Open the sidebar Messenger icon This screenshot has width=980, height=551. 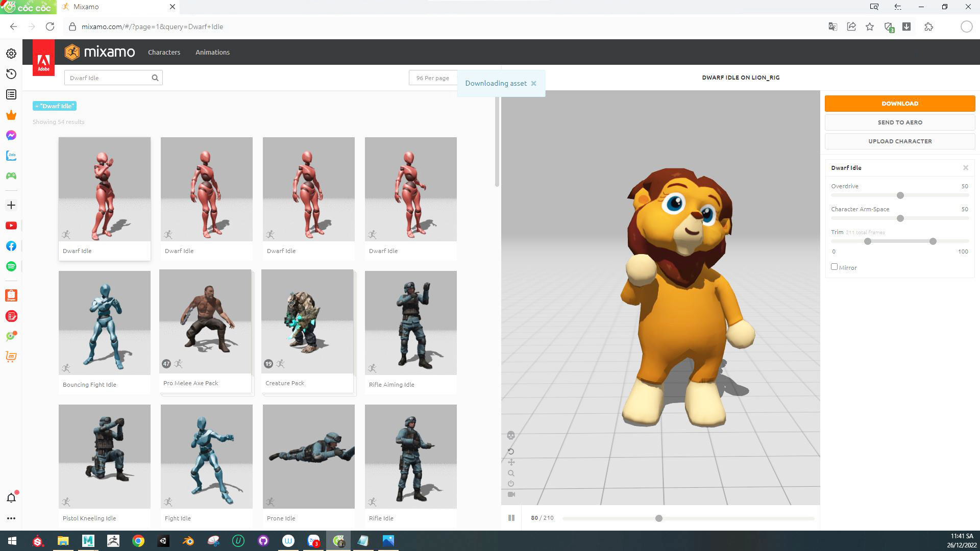point(11,135)
